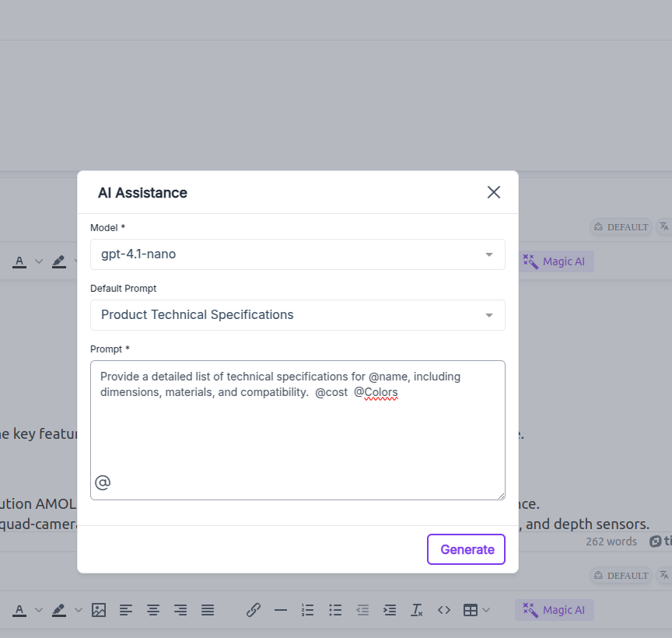Click the Magic AI button in bottom toolbar
This screenshot has width=672, height=638.
[x=555, y=610]
